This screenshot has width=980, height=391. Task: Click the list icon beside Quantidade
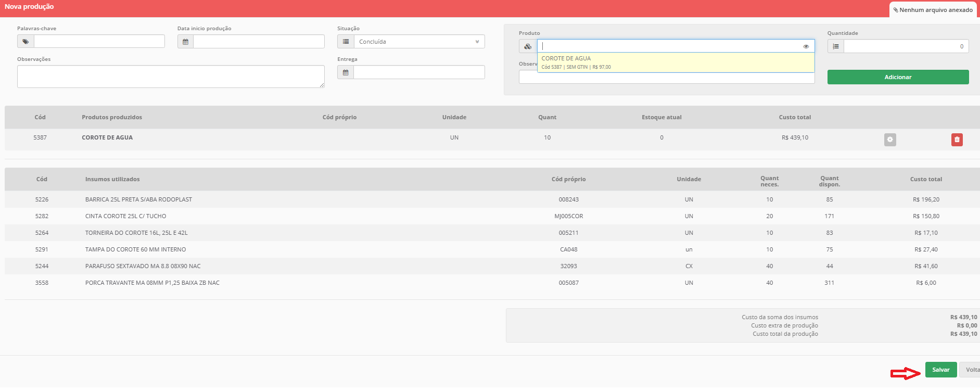(x=836, y=46)
